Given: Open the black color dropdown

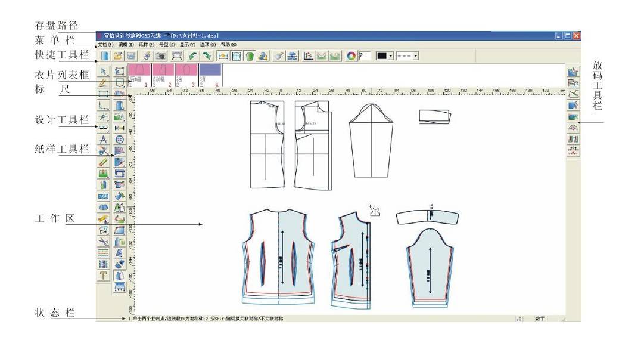Looking at the screenshot, I should (391, 55).
